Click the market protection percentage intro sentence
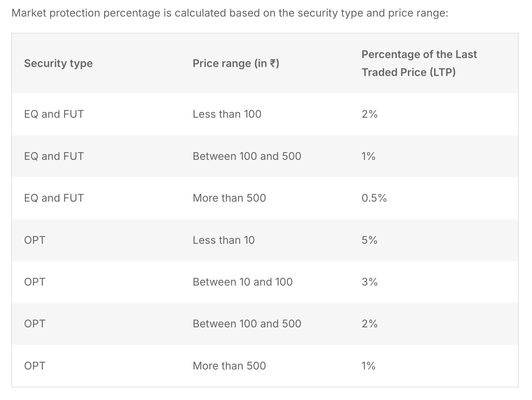Viewport: 532px width, 400px height. pos(230,13)
